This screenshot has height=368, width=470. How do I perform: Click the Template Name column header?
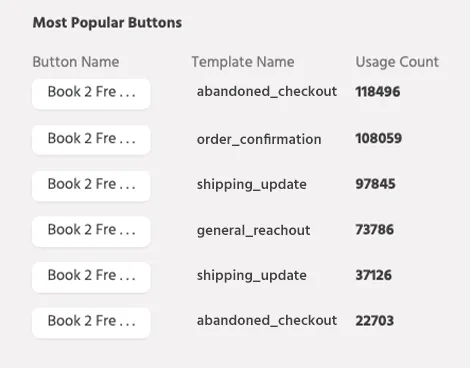243,62
